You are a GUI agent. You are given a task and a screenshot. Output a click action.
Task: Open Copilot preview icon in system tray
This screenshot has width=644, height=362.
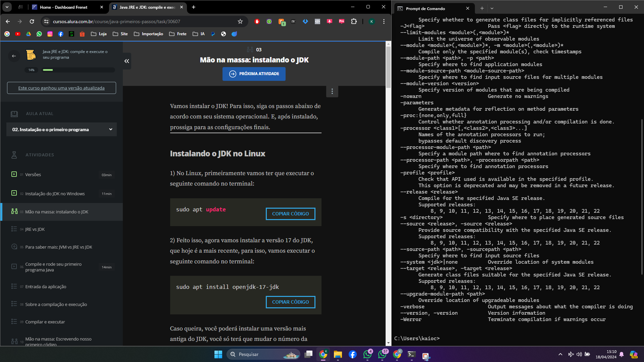click(x=634, y=354)
